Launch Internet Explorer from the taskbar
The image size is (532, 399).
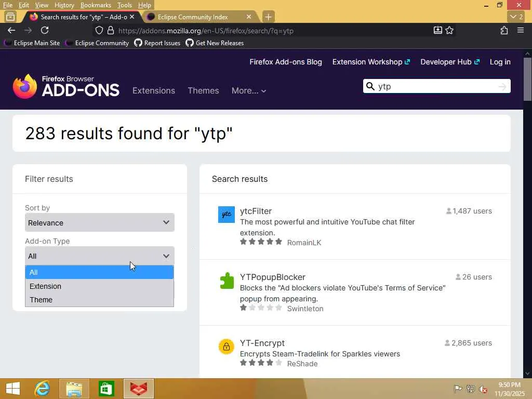[42, 389]
